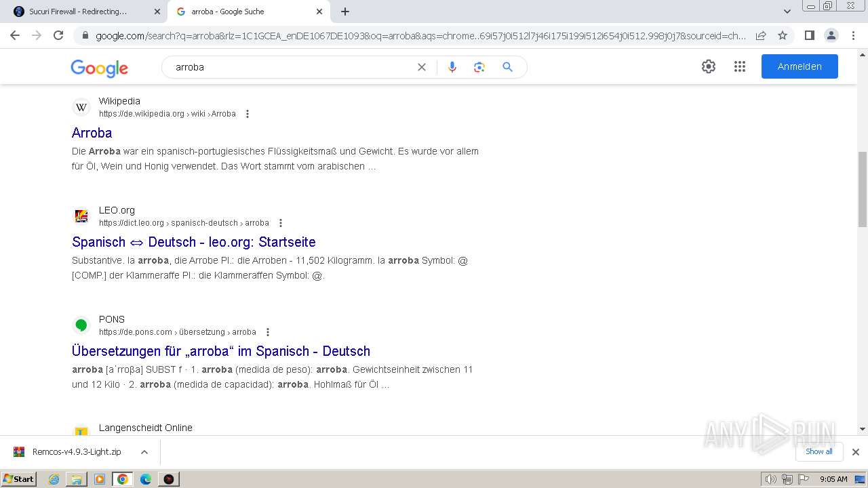Open more options for the LEO.org result
Image resolution: width=868 pixels, height=488 pixels.
[x=281, y=223]
